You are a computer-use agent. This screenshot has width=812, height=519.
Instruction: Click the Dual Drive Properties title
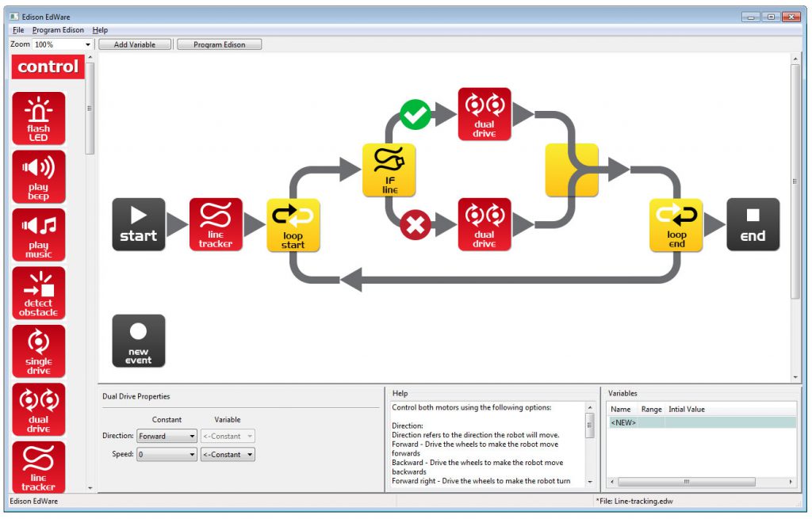136,396
